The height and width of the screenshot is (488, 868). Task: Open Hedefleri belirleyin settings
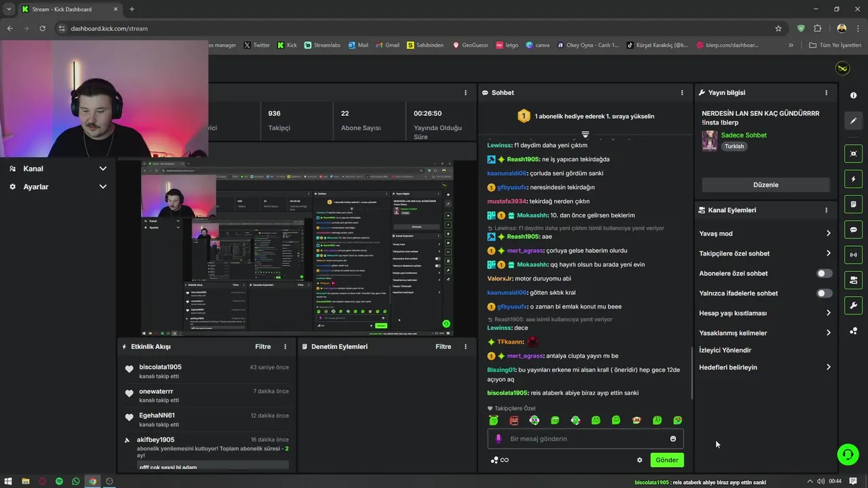(765, 367)
